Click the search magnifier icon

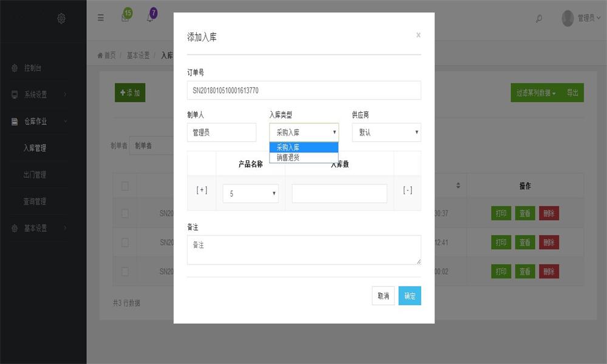(538, 19)
